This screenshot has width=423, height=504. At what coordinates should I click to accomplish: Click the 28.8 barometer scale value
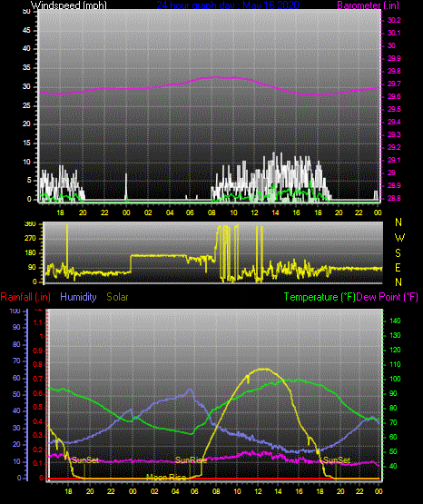click(x=394, y=198)
